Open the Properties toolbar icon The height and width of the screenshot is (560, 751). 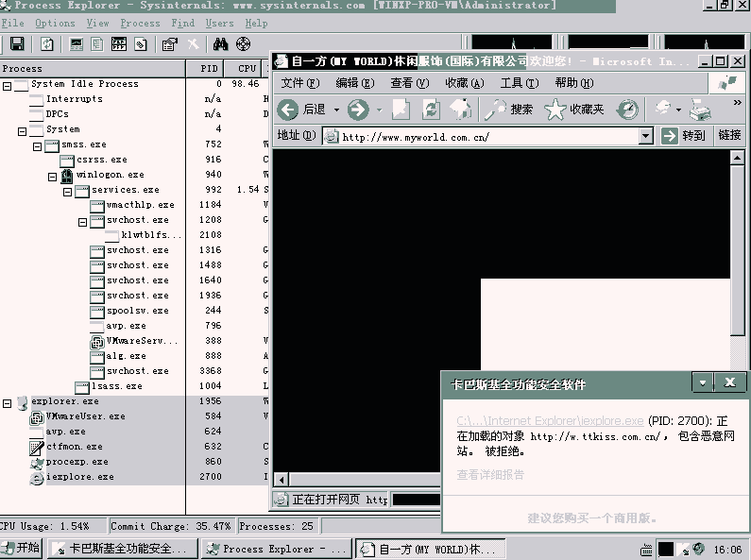[x=169, y=44]
